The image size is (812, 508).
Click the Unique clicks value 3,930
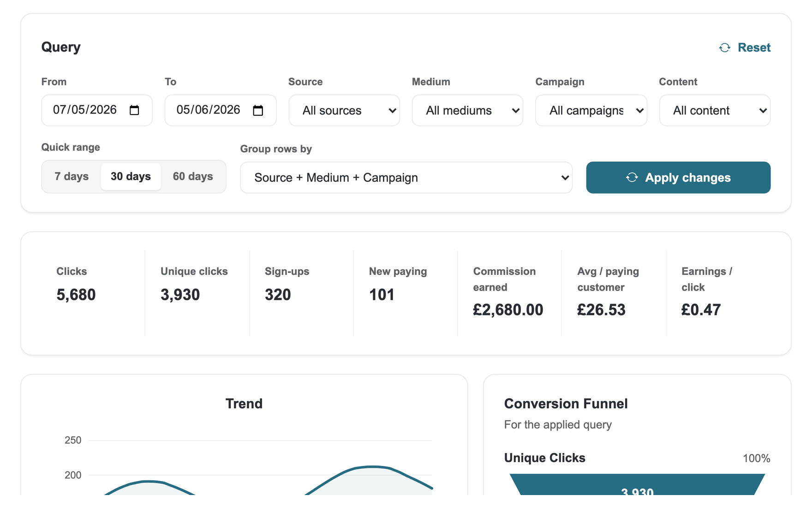click(180, 295)
